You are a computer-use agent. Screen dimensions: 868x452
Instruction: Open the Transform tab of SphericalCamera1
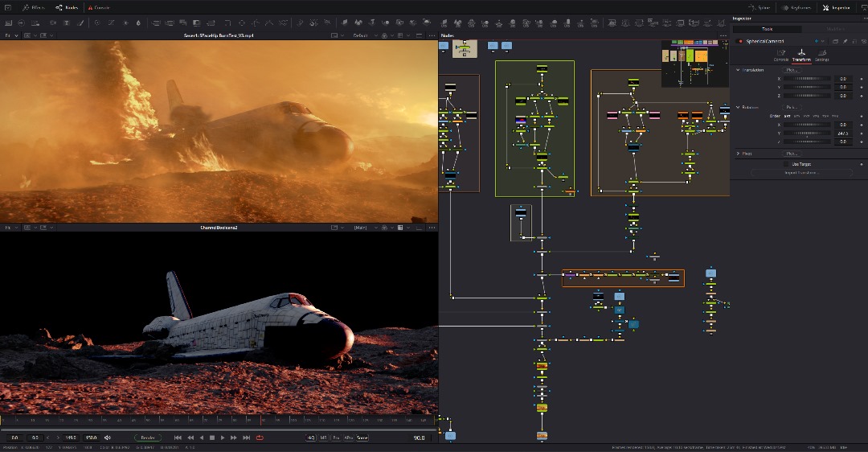[x=801, y=55]
